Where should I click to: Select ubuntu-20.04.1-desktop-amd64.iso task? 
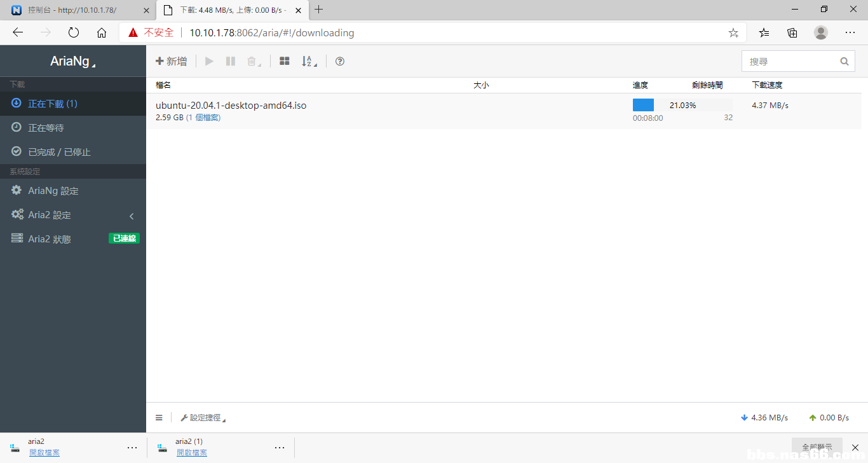231,106
